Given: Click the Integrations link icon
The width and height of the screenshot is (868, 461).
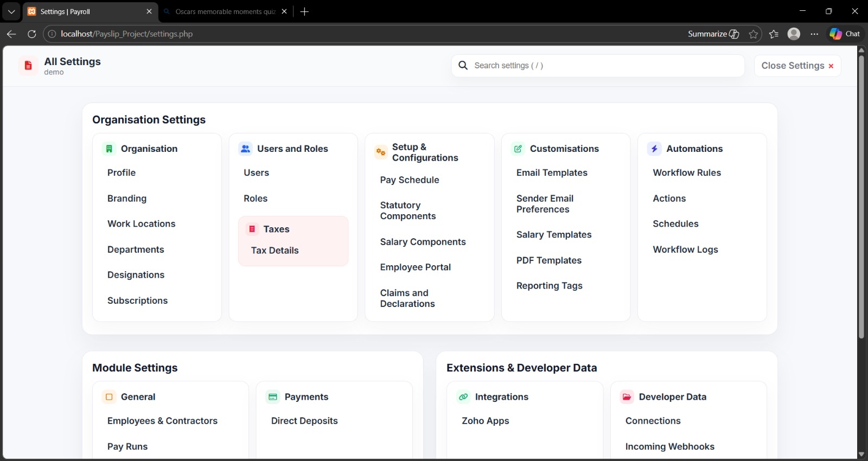Looking at the screenshot, I should (463, 397).
